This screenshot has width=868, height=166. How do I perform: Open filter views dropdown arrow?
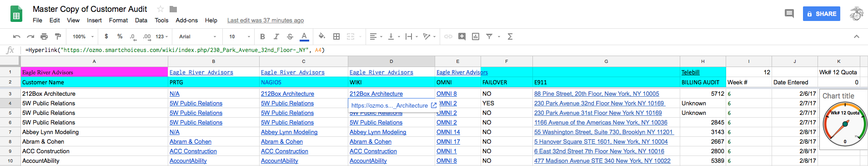[499, 36]
